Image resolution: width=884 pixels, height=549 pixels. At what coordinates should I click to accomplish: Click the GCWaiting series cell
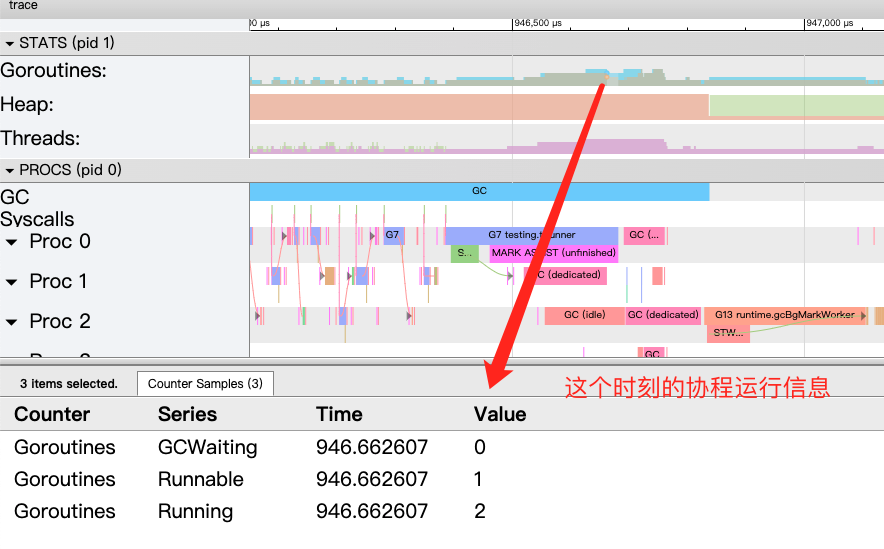click(207, 448)
